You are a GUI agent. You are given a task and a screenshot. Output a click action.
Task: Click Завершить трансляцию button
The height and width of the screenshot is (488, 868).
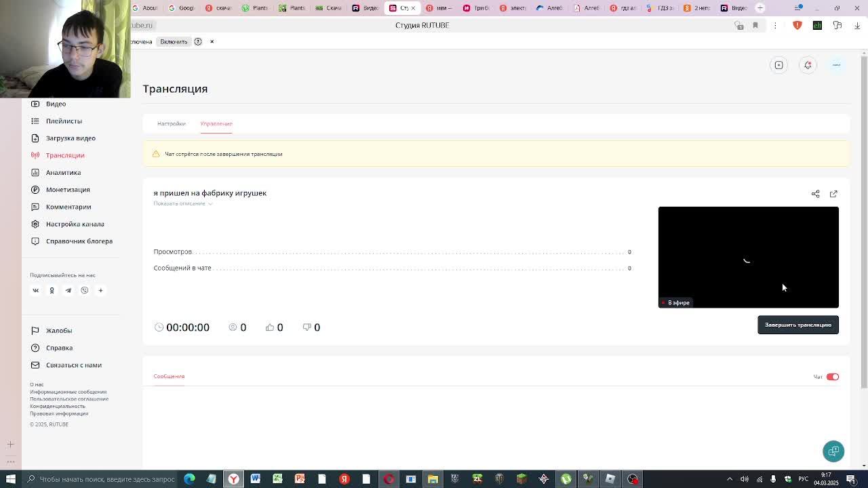[798, 325]
